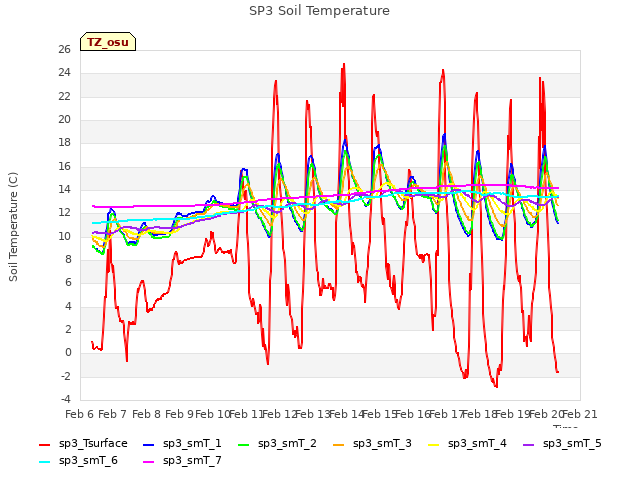Click magenta swatch for sp3_smT_7

149,462
